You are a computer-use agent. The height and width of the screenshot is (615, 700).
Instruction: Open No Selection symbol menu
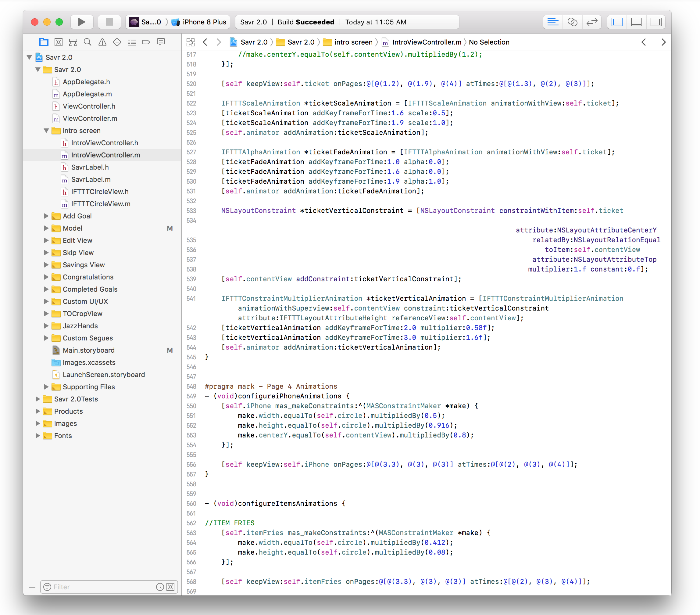click(489, 42)
